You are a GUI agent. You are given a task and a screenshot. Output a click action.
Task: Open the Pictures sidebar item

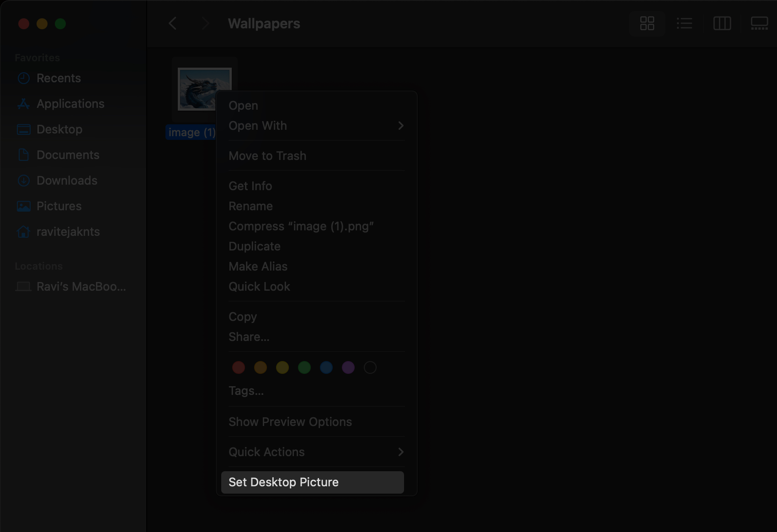tap(58, 206)
